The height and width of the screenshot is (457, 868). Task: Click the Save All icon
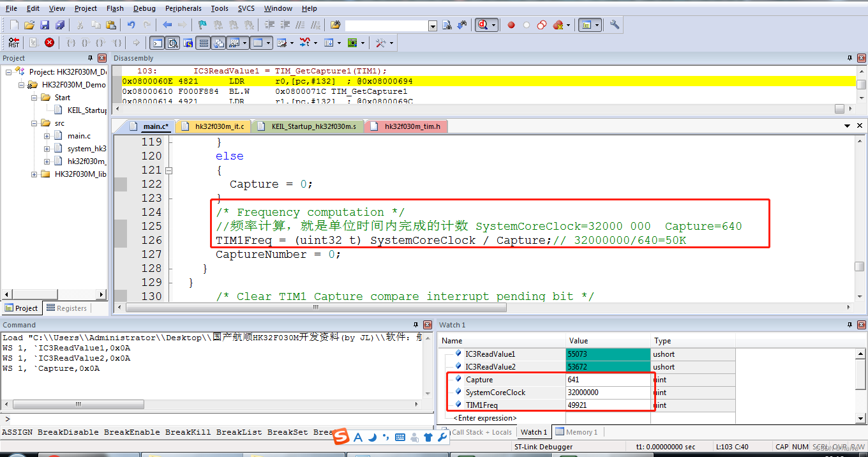tap(60, 25)
